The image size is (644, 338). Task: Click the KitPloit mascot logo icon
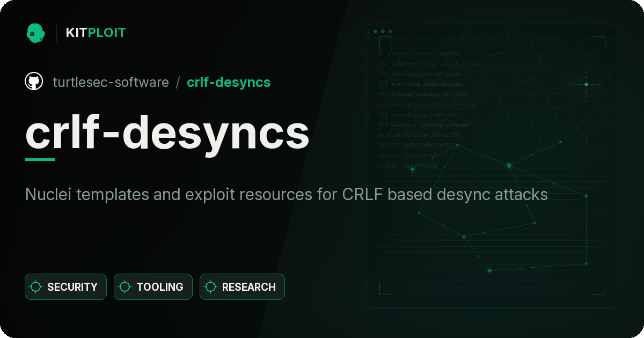(35, 33)
